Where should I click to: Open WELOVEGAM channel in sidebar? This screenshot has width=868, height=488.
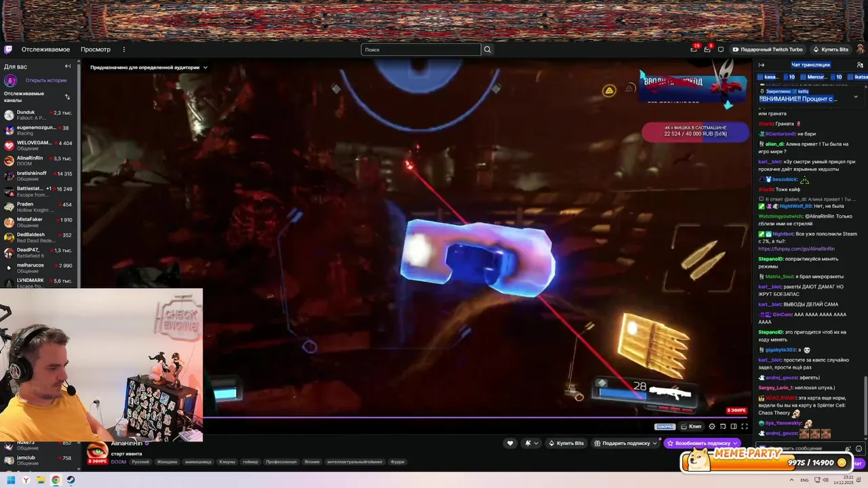(x=39, y=146)
